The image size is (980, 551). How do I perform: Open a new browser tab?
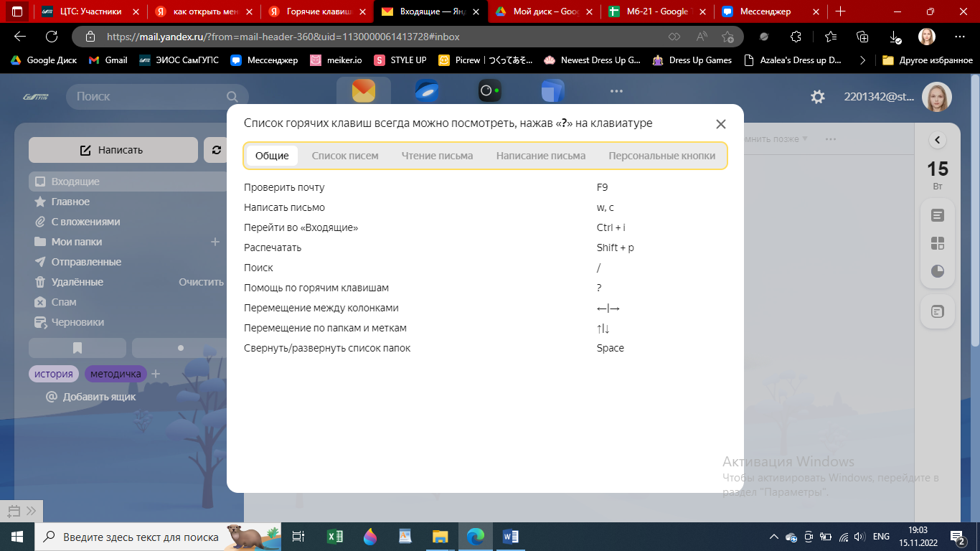[841, 11]
